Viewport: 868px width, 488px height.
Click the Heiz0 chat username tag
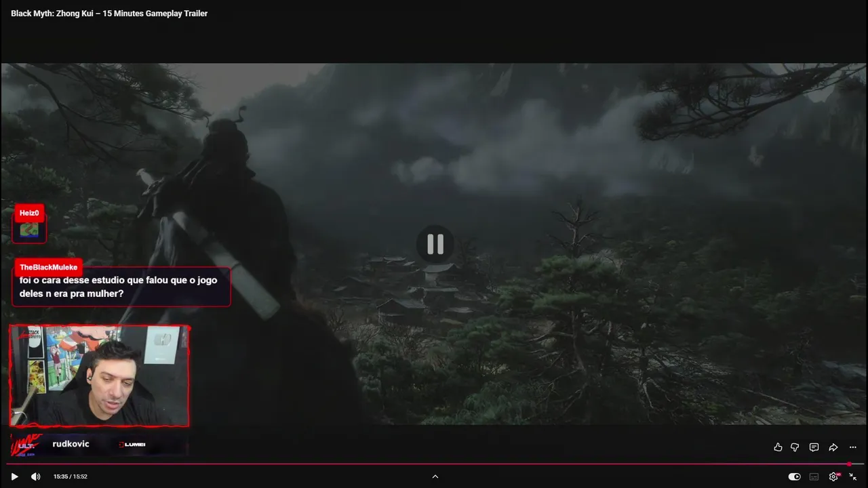(29, 213)
